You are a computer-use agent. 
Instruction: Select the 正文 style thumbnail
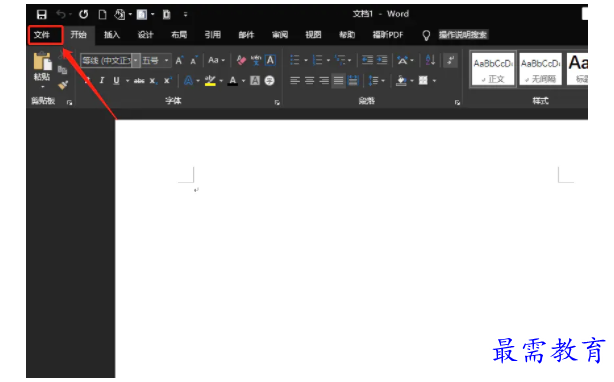(493, 69)
